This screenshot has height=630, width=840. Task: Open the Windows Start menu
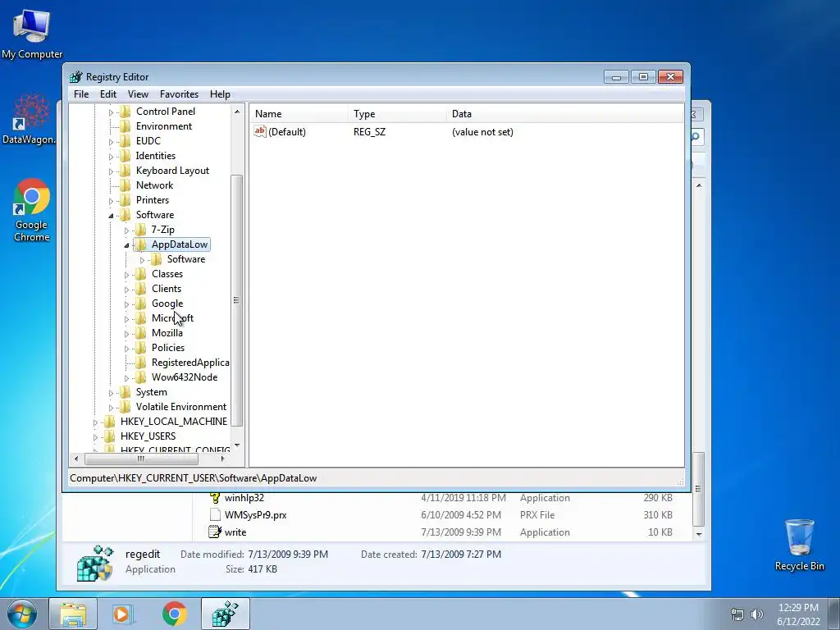pos(22,614)
